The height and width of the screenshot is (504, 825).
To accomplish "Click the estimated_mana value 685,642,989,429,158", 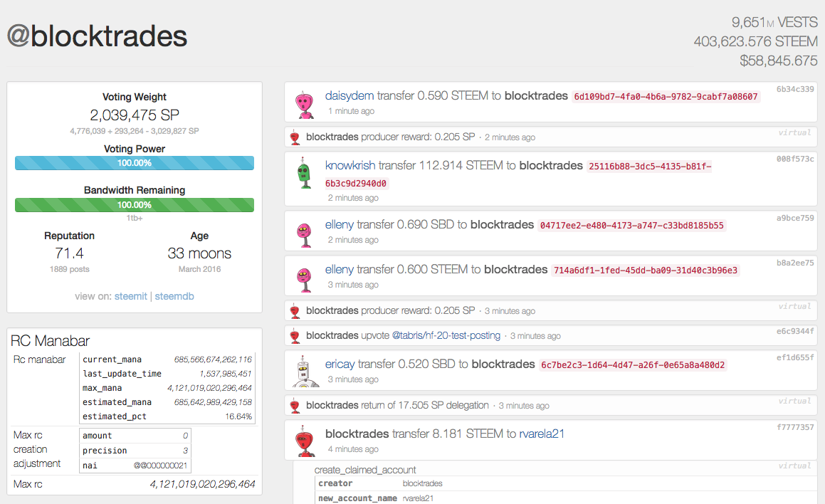I will click(x=213, y=402).
